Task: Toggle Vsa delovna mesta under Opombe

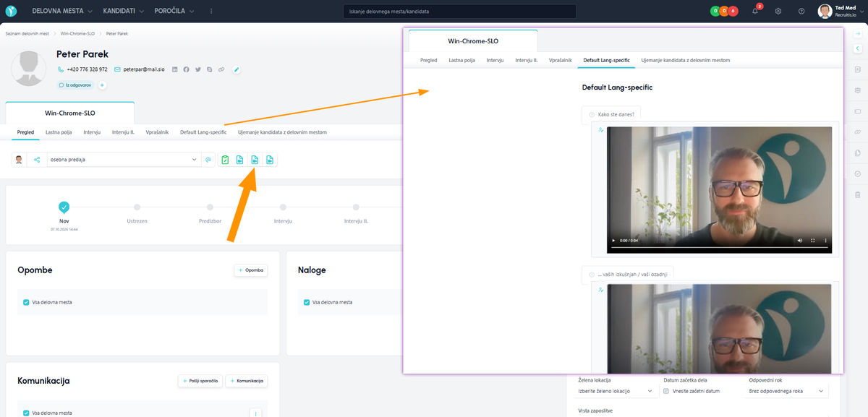Action: click(26, 302)
